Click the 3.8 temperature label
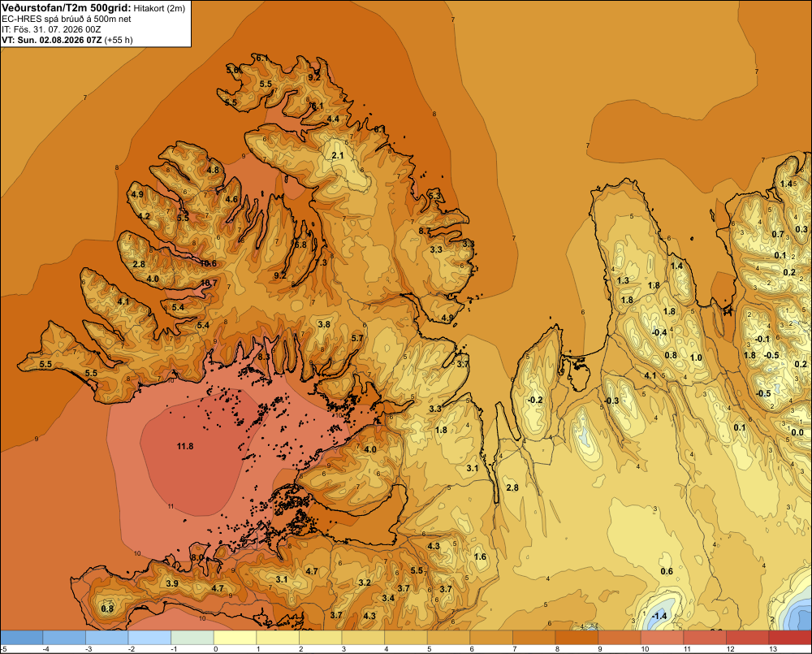This screenshot has width=812, height=654. 324,324
